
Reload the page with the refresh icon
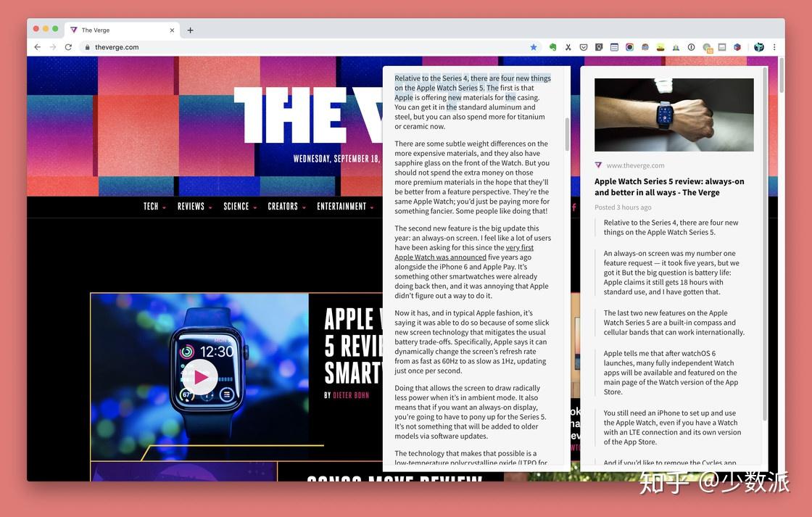68,47
